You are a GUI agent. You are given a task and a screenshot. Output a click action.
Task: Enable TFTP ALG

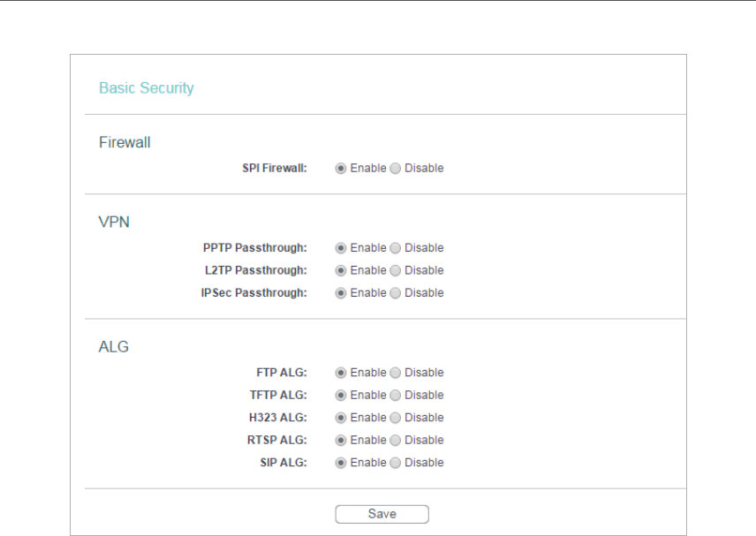341,396
